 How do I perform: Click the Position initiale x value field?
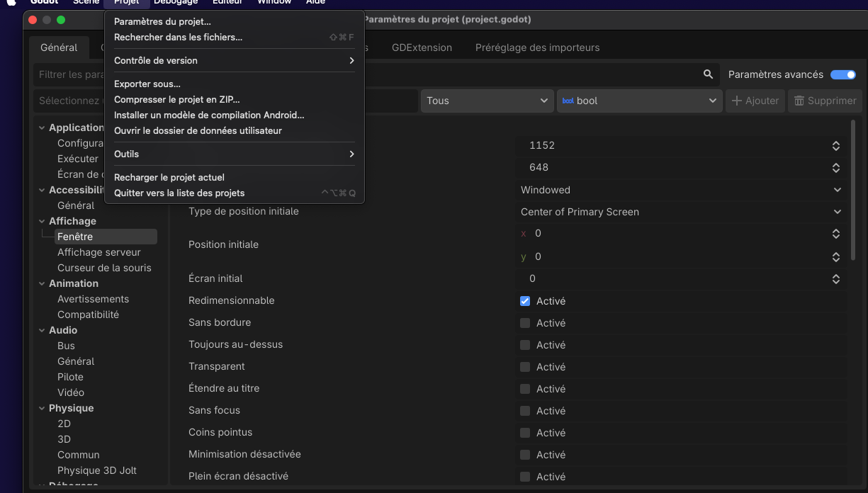click(681, 234)
